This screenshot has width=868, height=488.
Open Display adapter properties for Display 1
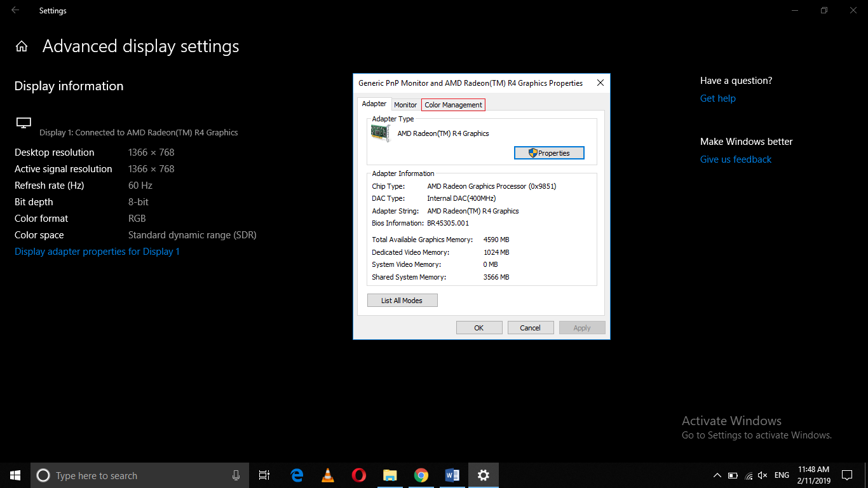click(x=97, y=251)
